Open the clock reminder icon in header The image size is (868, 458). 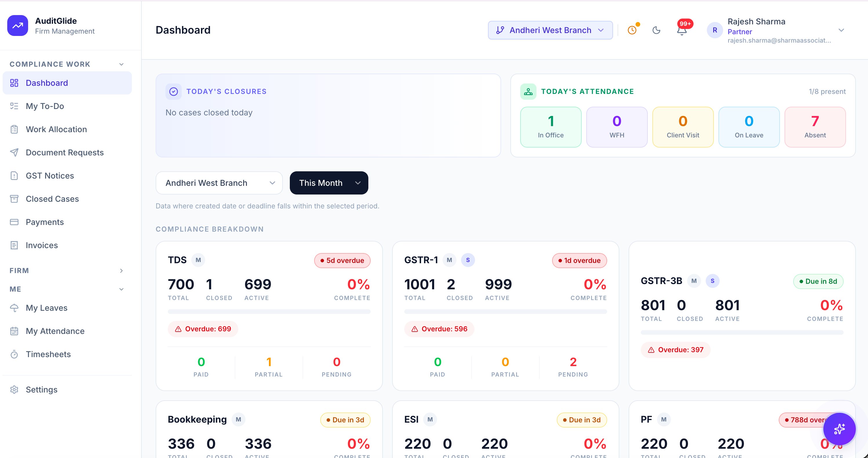point(632,30)
